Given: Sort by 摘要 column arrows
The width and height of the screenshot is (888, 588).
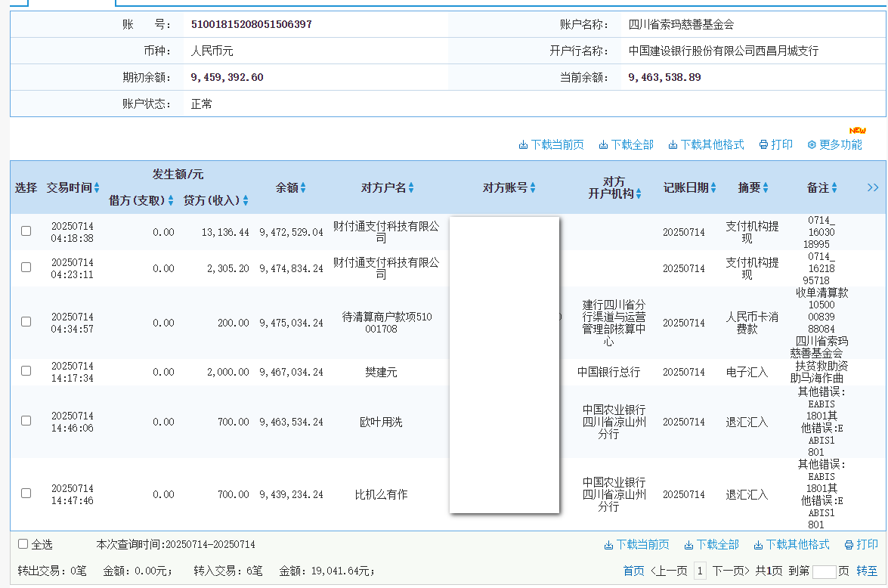Looking at the screenshot, I should point(765,187).
